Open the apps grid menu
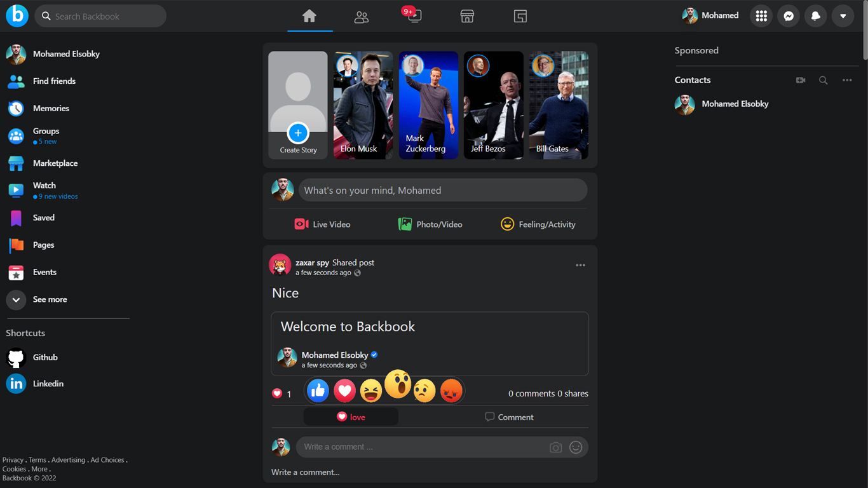 [761, 16]
